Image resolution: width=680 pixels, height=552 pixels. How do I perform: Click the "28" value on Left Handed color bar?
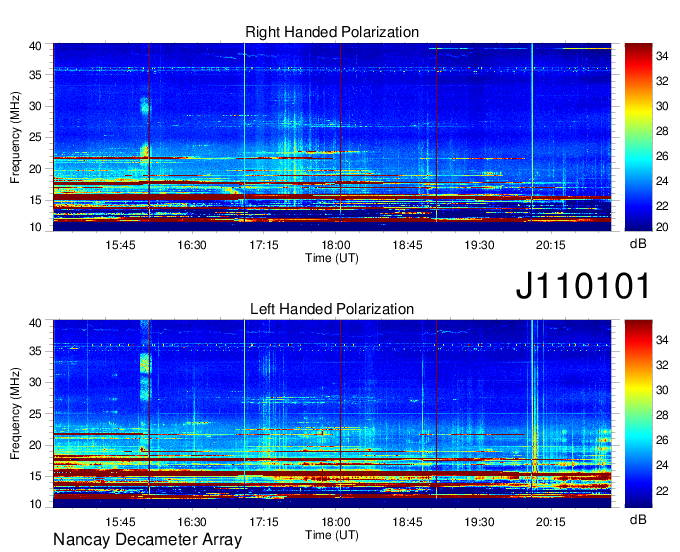pos(662,415)
